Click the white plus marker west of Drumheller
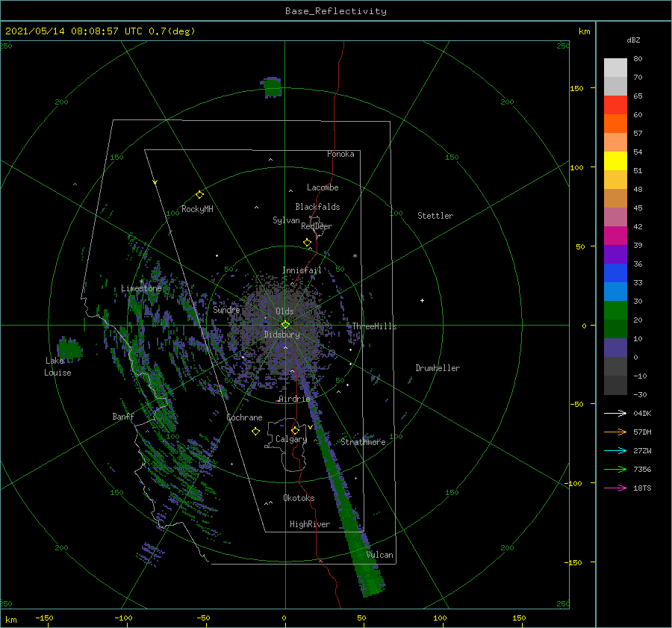672x628 pixels. [422, 300]
